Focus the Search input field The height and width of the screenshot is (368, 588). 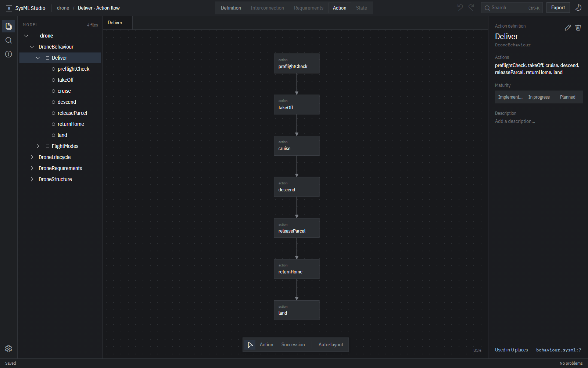click(512, 8)
